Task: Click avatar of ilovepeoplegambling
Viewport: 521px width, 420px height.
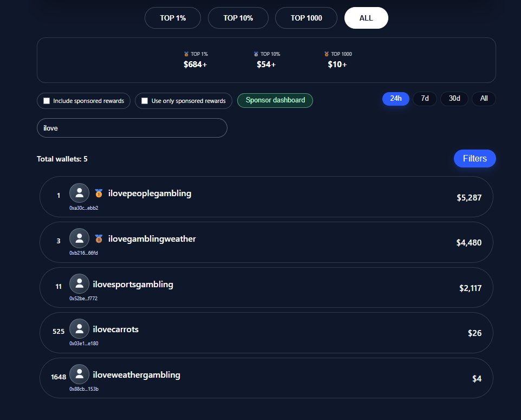Action: click(x=79, y=193)
